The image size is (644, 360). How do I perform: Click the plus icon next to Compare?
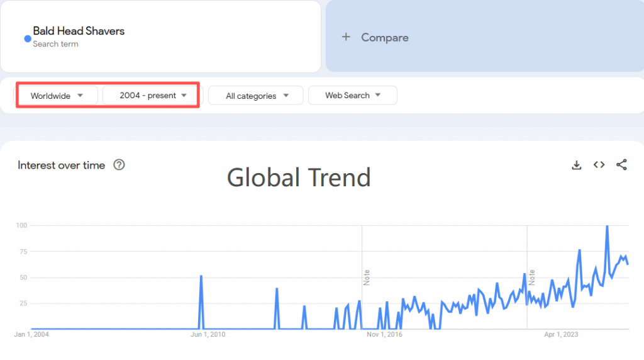pos(346,37)
